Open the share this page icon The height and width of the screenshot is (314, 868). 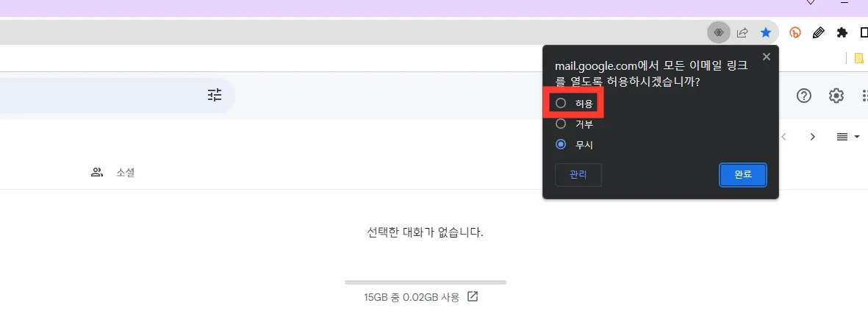click(742, 32)
